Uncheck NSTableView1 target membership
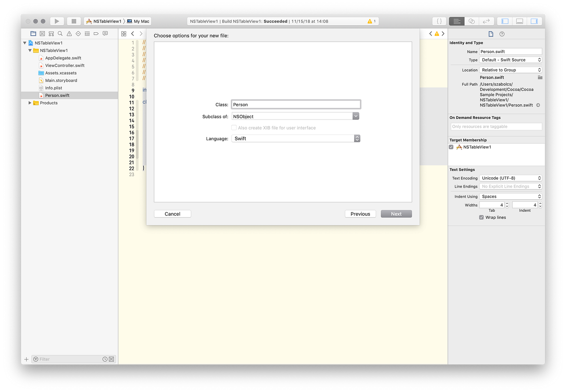The image size is (566, 392). [x=451, y=147]
